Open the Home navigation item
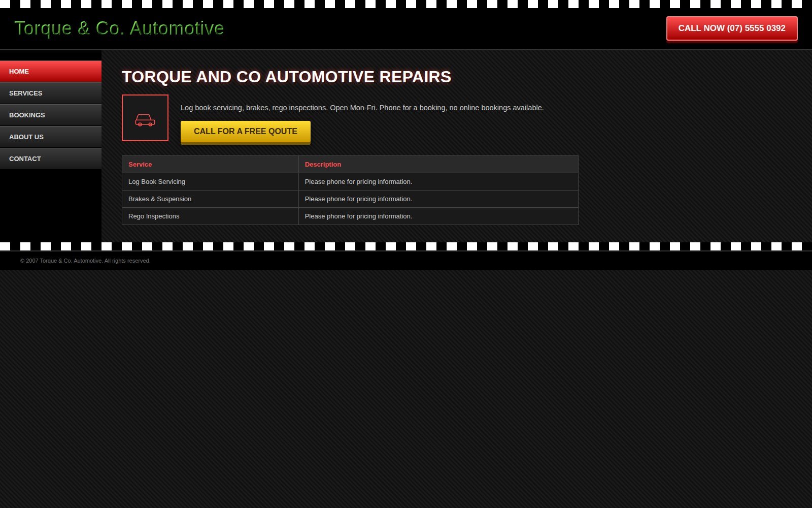 [x=51, y=71]
